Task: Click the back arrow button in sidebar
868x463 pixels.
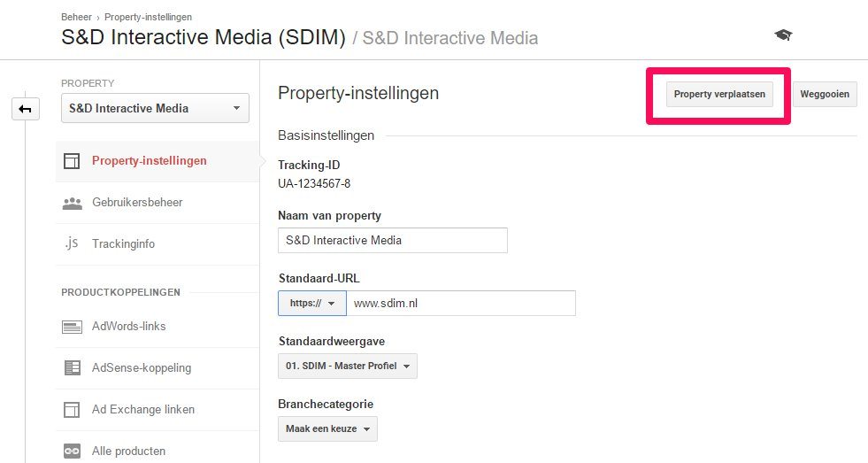Action: [x=26, y=109]
